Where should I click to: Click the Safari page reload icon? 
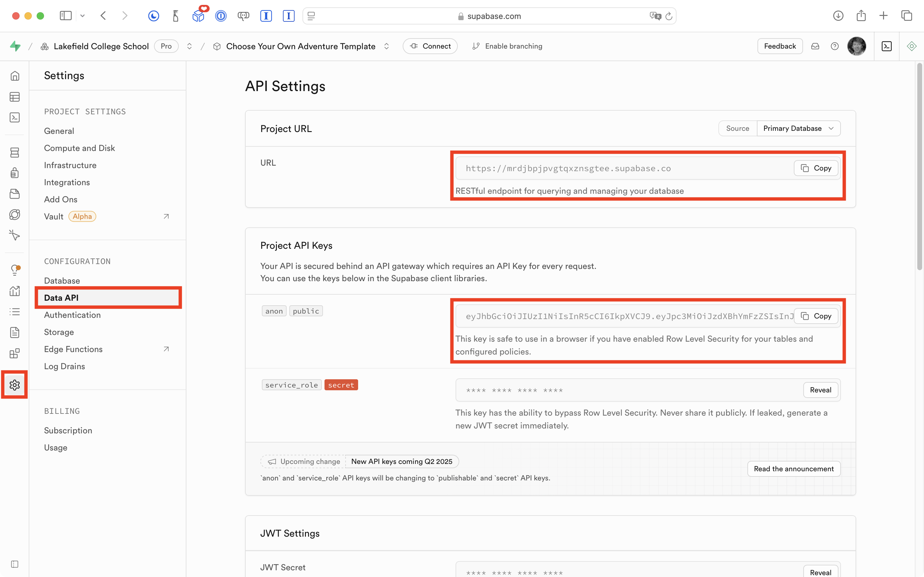pyautogui.click(x=669, y=16)
